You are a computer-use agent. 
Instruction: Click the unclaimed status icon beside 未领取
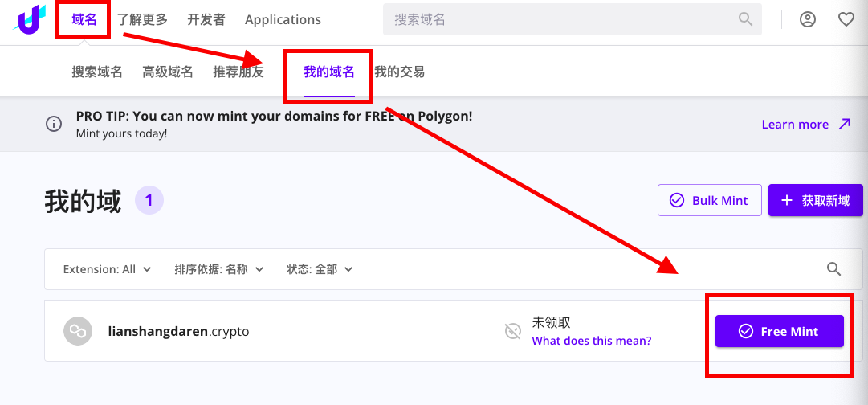(513, 331)
